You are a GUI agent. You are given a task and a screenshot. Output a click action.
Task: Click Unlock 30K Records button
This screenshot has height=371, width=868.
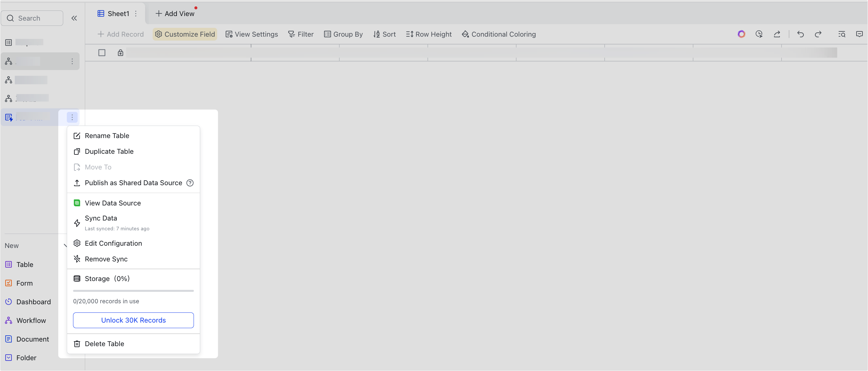pos(133,320)
